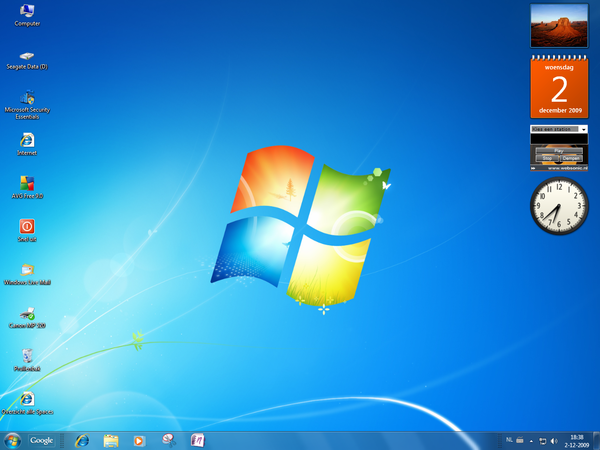600x450 pixels.
Task: Open the Windows Start menu orb
Action: tap(12, 440)
